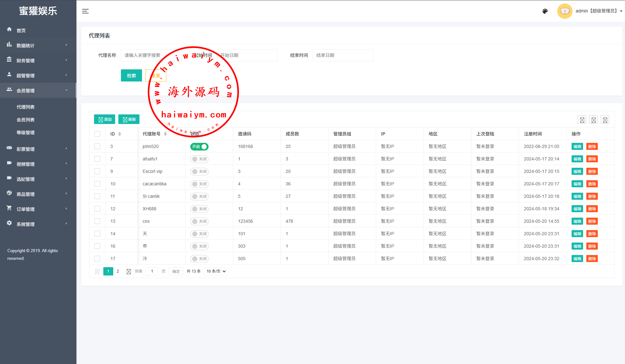This screenshot has height=364, width=625.
Task: Click the green 检索 search button
Action: [131, 76]
